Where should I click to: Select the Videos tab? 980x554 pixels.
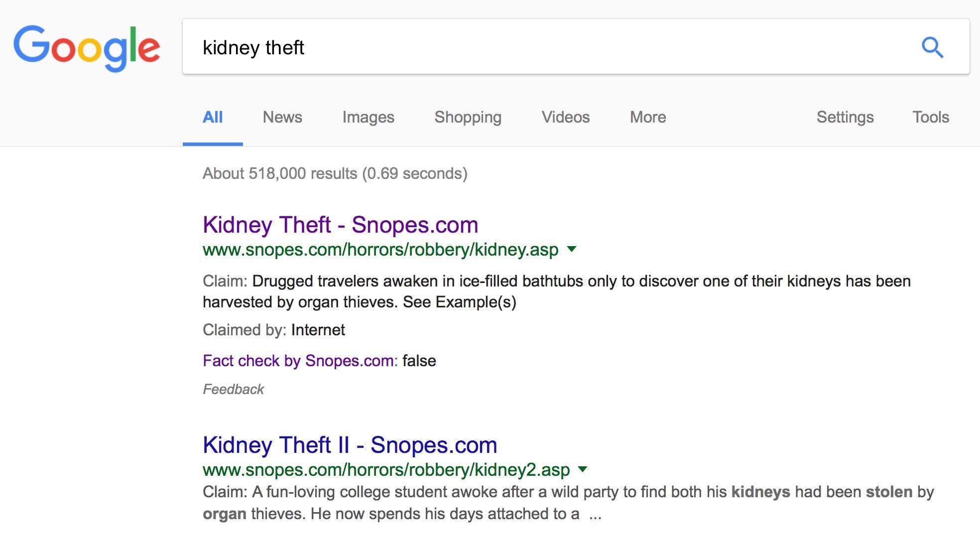(x=565, y=117)
